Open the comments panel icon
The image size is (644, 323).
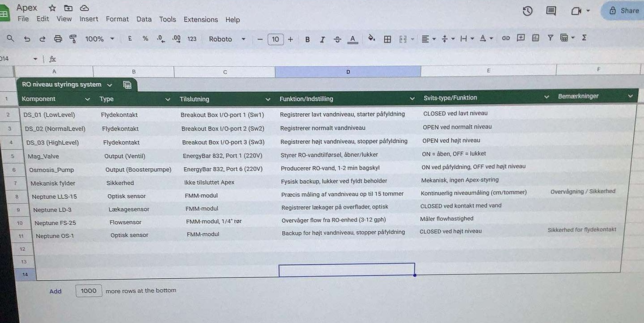click(551, 11)
